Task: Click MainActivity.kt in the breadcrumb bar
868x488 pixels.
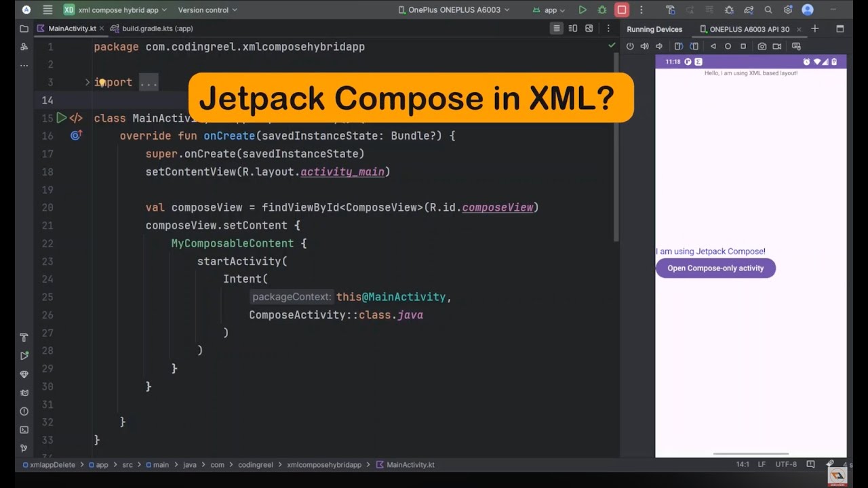Action: (406, 465)
